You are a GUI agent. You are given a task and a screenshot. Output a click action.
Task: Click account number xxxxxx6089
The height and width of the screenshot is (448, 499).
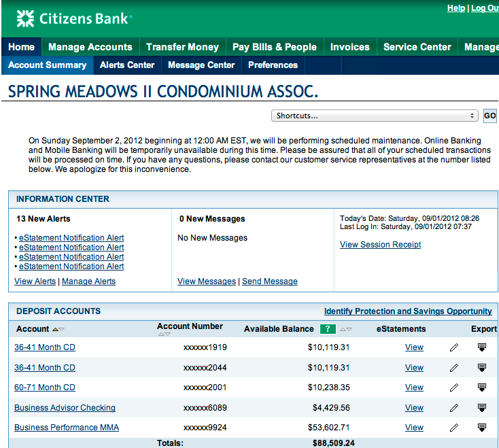tap(205, 408)
